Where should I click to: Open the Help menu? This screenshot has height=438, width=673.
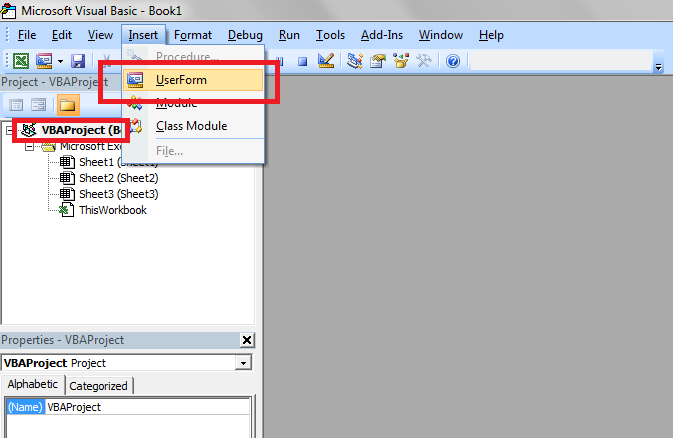coord(491,35)
